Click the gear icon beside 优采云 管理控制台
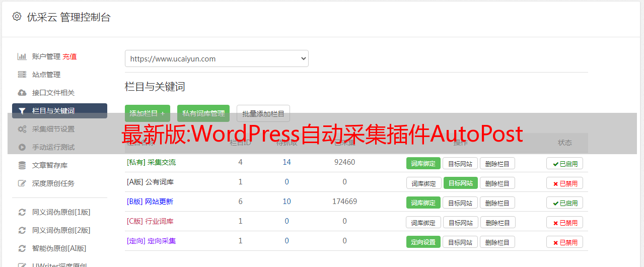Screen dimensions: 644x267 (x=17, y=17)
